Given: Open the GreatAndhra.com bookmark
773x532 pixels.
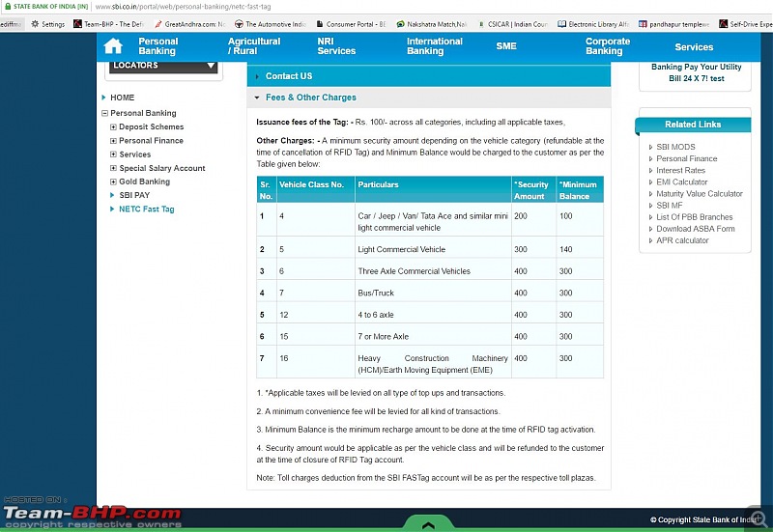Looking at the screenshot, I should coord(189,23).
